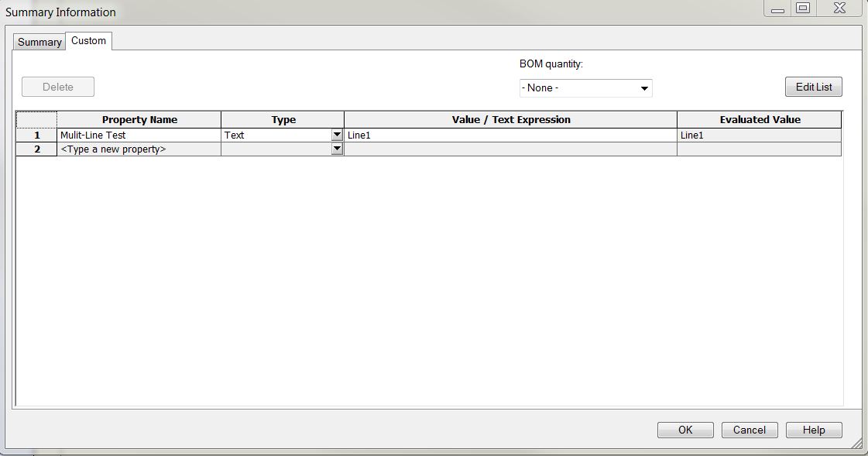Select the 'Mulit-Line Test' property name cell
The image size is (868, 456).
(139, 135)
